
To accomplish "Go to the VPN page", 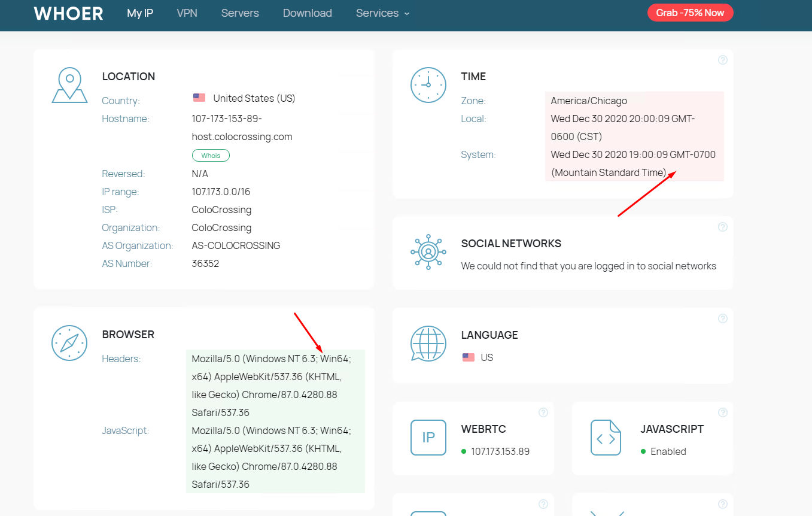I will coord(187,13).
